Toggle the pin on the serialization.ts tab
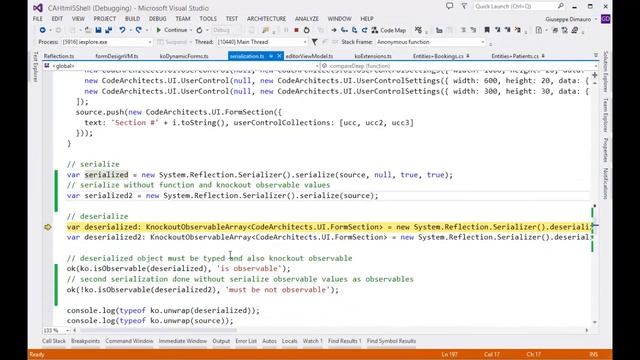This screenshot has width=640, height=360. click(x=271, y=56)
